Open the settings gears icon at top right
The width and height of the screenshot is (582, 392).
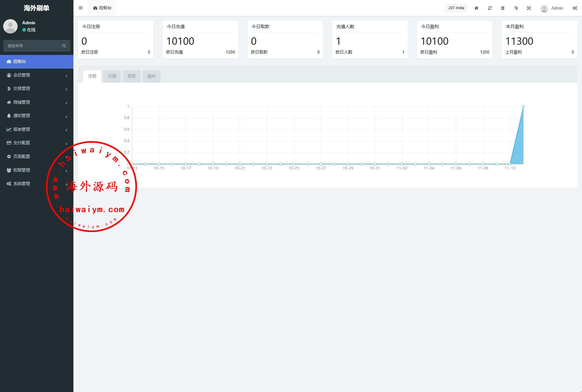tap(575, 8)
